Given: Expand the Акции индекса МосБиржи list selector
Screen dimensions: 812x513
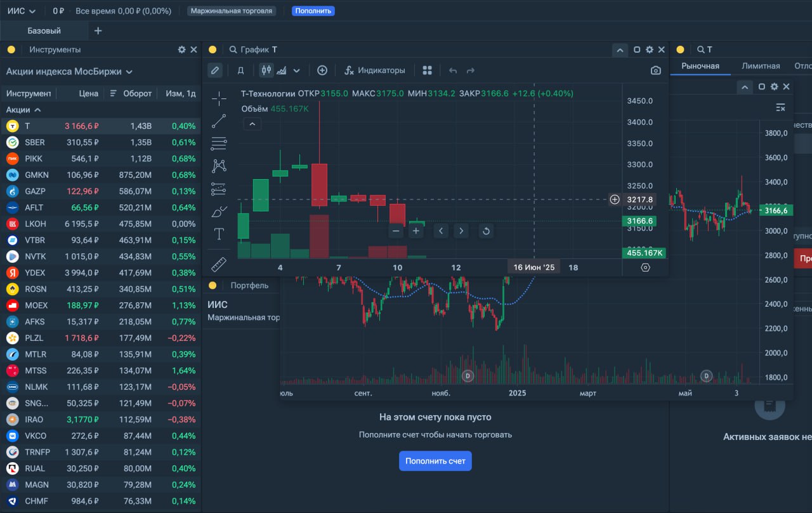Looking at the screenshot, I should [x=69, y=72].
